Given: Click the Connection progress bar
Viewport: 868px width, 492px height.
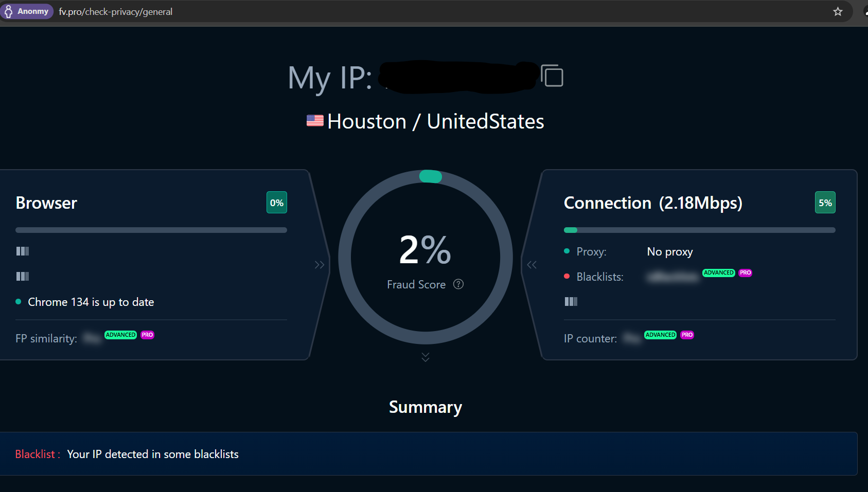Looking at the screenshot, I should [x=699, y=230].
